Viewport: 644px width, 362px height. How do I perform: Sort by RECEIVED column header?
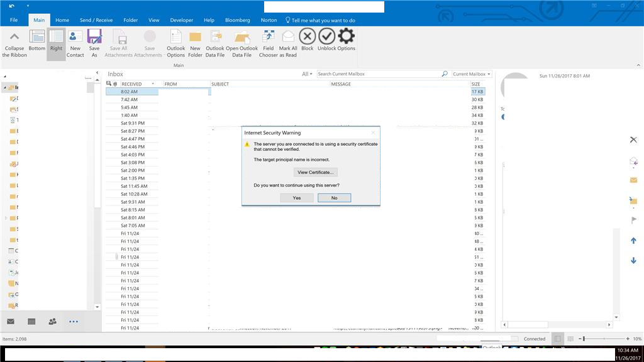coord(138,84)
